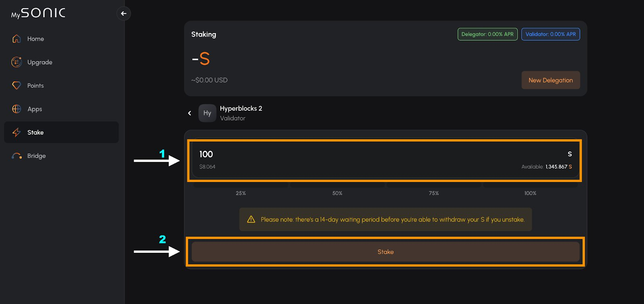Click the Stake lightning bolt icon
The width and height of the screenshot is (644, 304).
pos(17,132)
